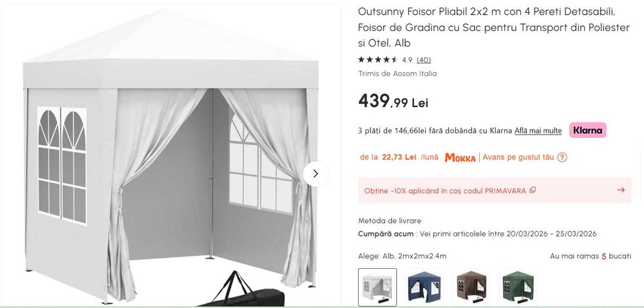Image resolution: width=644 pixels, height=308 pixels.
Task: Click Află mai multe Klarna link
Action: pos(538,131)
